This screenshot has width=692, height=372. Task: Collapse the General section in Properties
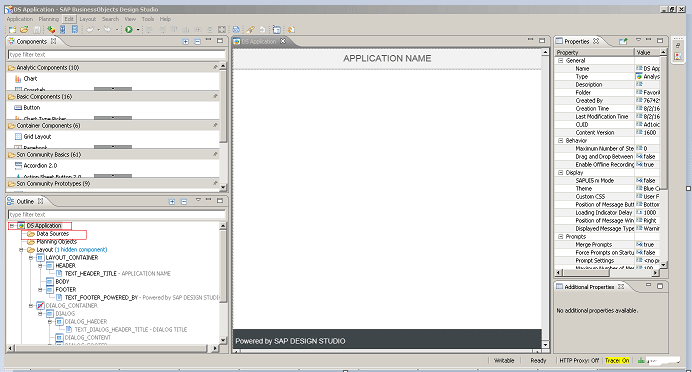pyautogui.click(x=560, y=60)
